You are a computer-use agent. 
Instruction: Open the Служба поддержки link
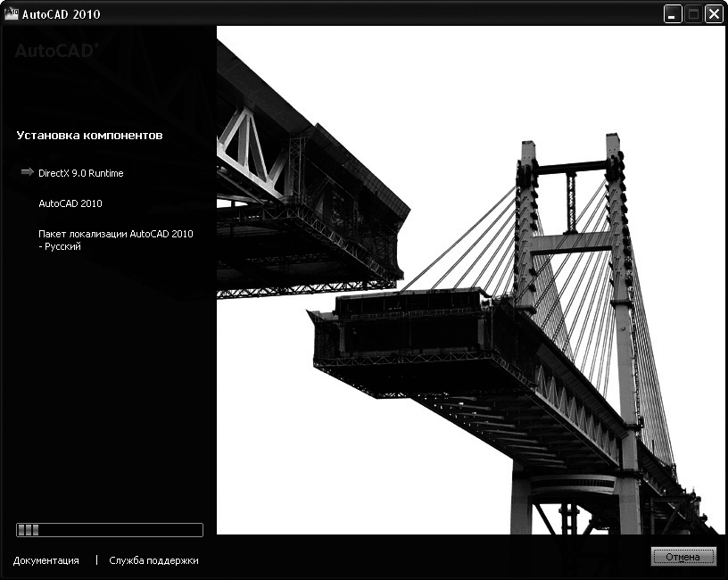tap(153, 560)
